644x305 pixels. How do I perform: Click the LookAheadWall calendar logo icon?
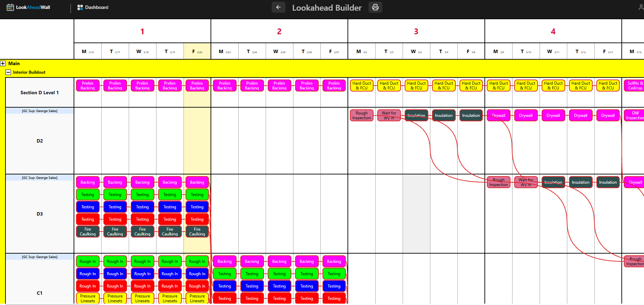tap(10, 7)
